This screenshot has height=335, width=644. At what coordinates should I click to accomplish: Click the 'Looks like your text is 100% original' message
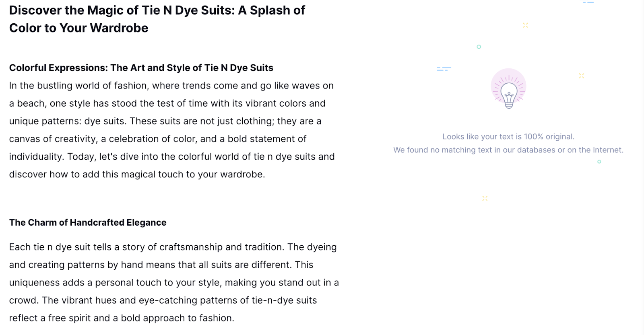point(508,137)
